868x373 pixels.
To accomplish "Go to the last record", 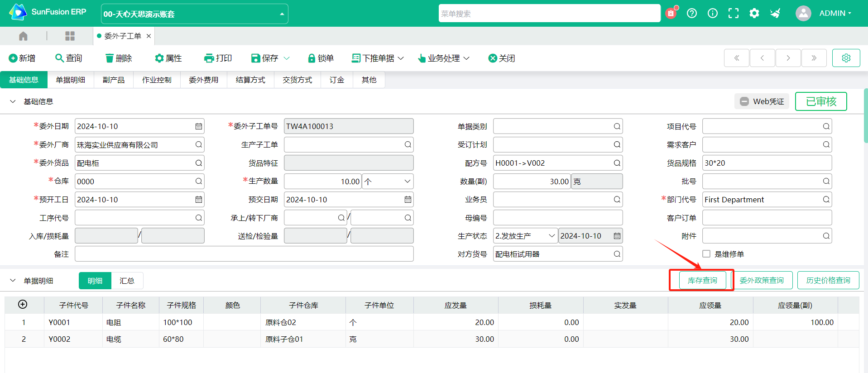I will [814, 58].
